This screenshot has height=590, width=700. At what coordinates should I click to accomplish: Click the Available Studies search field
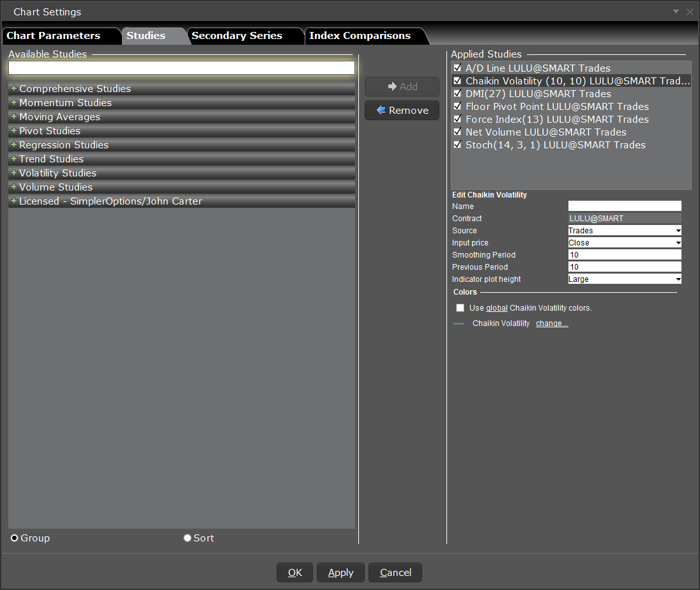(181, 68)
